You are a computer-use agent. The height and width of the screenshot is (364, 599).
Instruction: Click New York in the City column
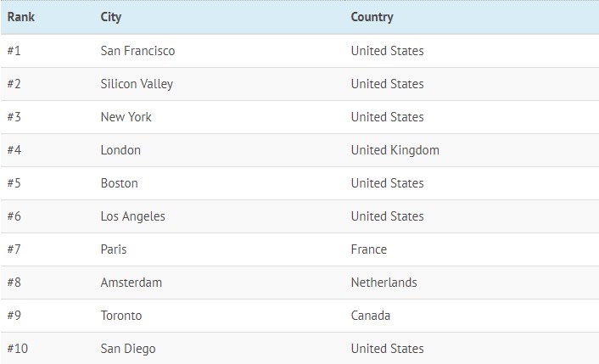click(126, 117)
